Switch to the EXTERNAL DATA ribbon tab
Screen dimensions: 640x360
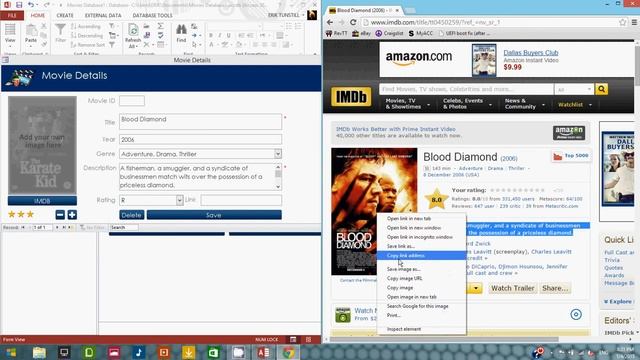103,16
